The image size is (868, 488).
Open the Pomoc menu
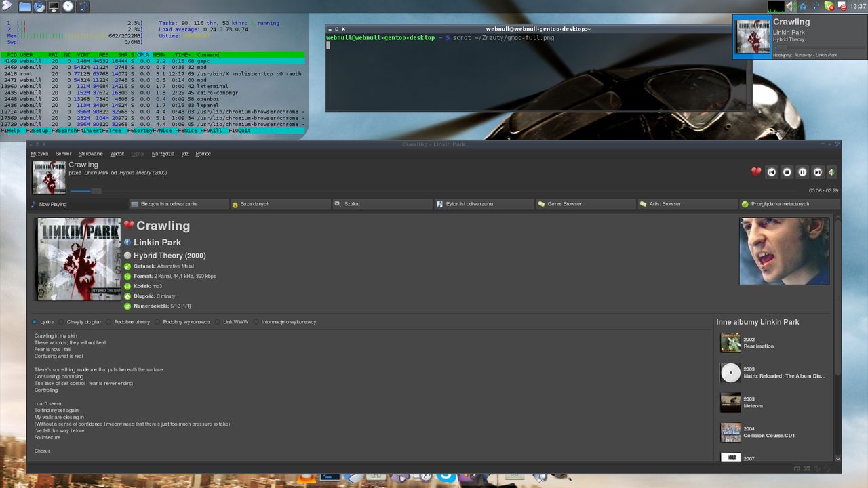203,154
